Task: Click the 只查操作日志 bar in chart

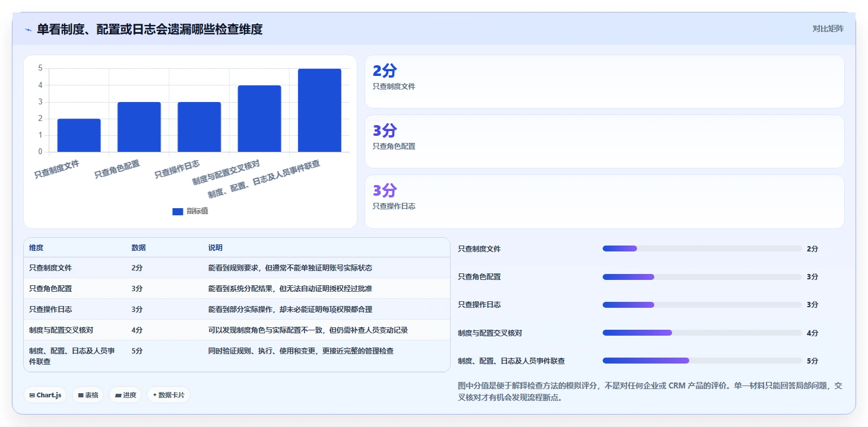Action: coord(199,127)
